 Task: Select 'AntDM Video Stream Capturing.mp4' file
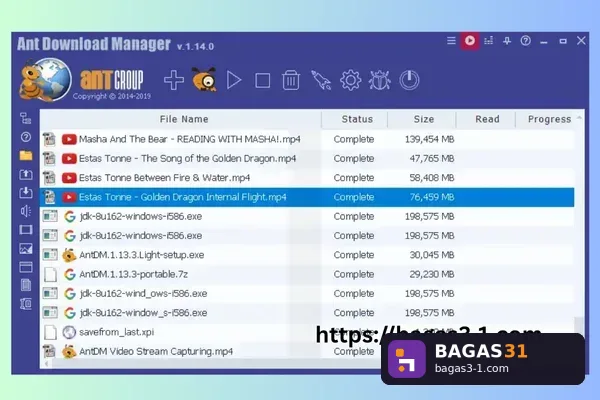click(x=156, y=351)
